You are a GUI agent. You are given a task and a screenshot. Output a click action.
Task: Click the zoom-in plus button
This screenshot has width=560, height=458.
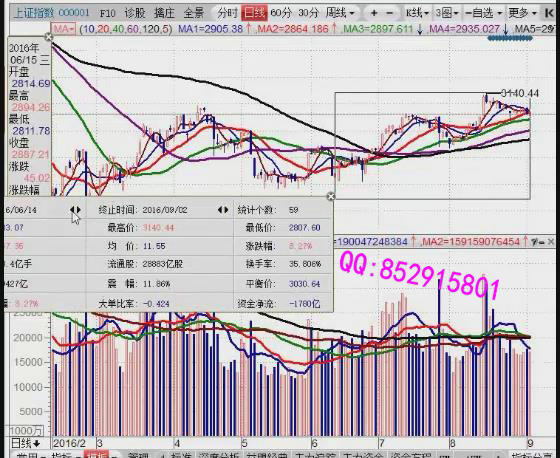(x=374, y=13)
